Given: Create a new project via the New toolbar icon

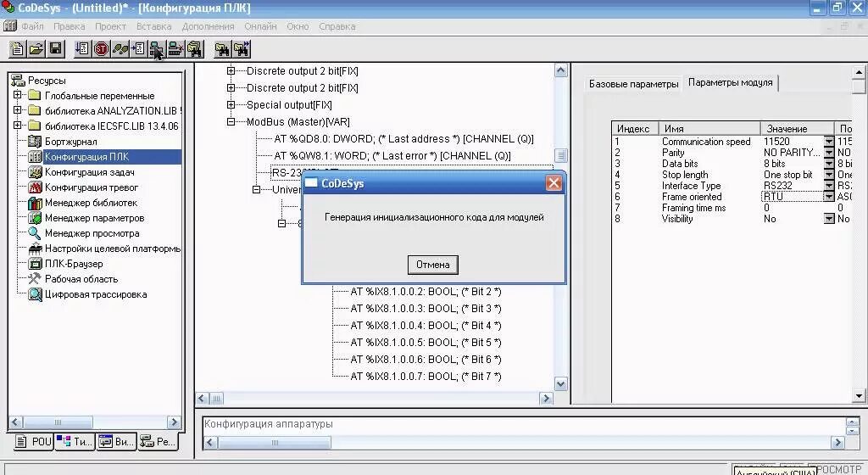Looking at the screenshot, I should click(x=17, y=49).
